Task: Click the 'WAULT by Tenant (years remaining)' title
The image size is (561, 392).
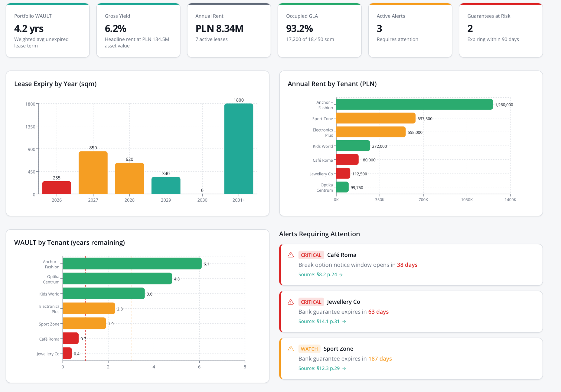Action: click(70, 243)
